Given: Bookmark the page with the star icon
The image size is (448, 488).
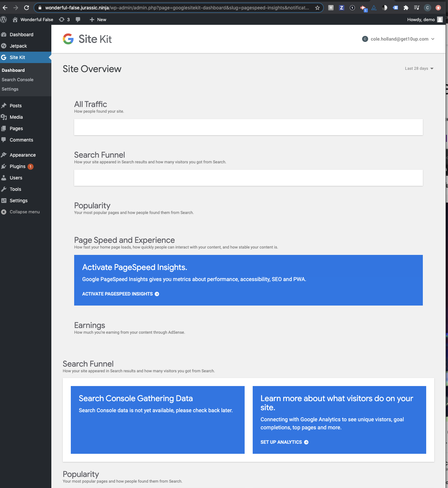Looking at the screenshot, I should (x=317, y=7).
